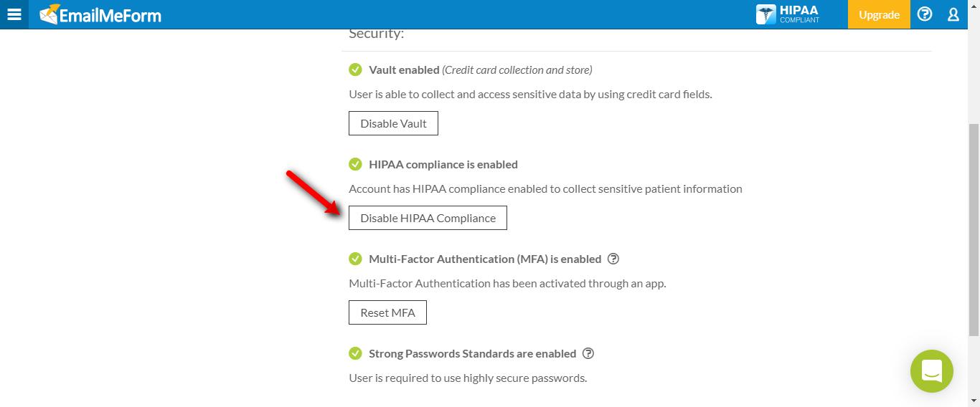The image size is (980, 407).
Task: Click the Vault enabled heading text
Action: (x=404, y=70)
